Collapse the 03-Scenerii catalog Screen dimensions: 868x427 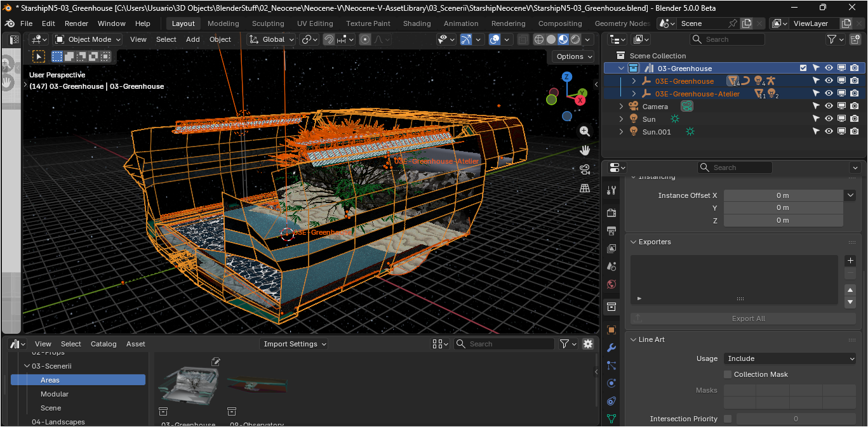[x=27, y=366]
